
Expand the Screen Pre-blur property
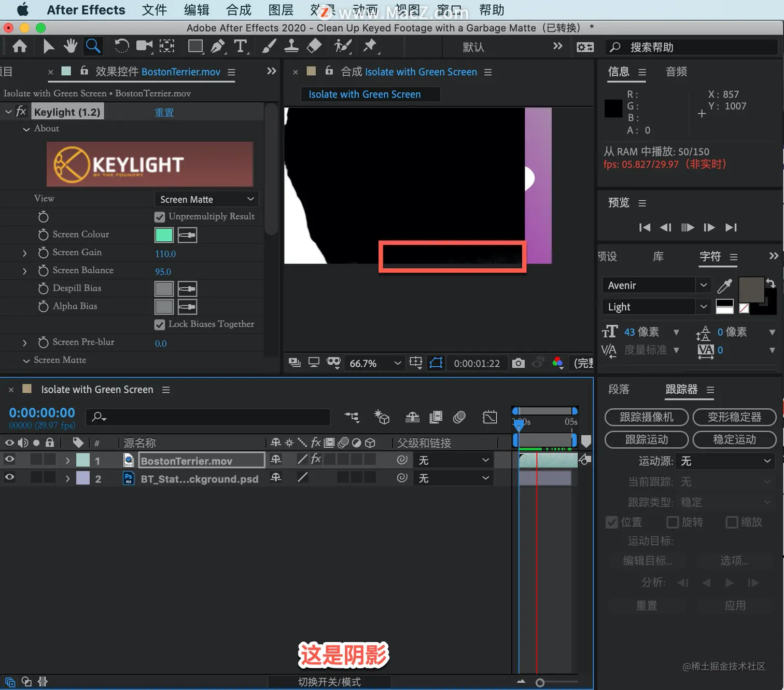(24, 343)
